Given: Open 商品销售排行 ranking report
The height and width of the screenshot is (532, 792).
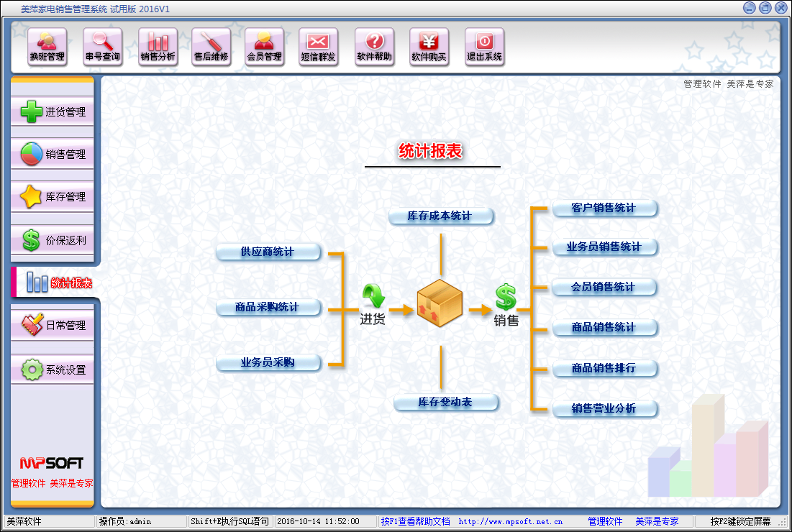Looking at the screenshot, I should click(x=604, y=368).
